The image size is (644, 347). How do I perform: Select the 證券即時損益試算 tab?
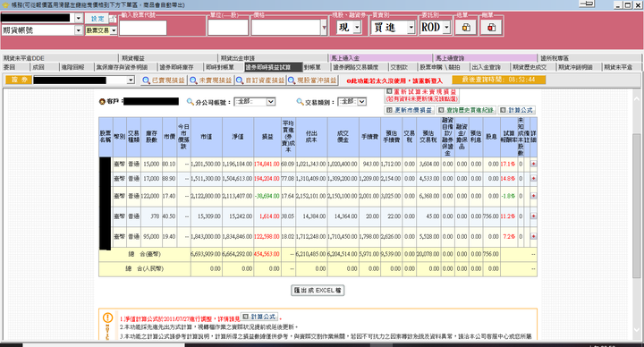(273, 67)
